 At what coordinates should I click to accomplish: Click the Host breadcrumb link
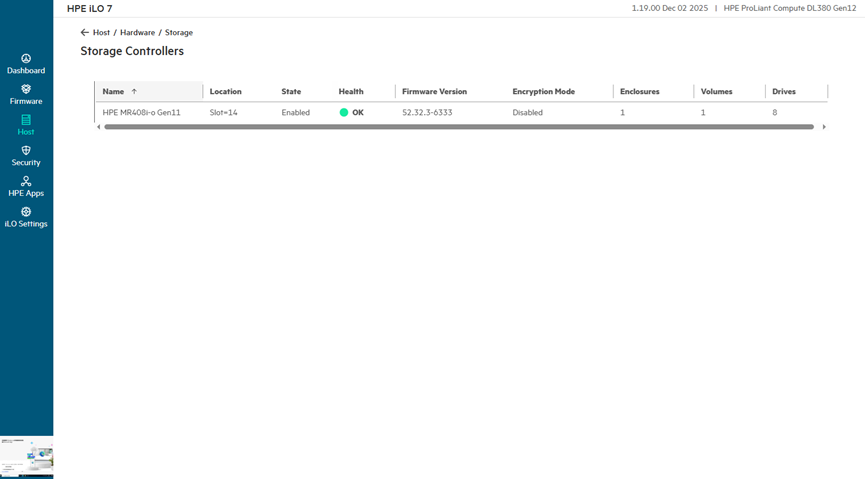(x=101, y=33)
